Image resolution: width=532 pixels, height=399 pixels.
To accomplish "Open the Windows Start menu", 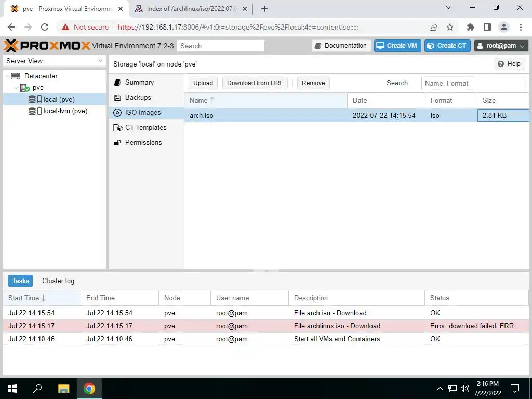I will coord(12,389).
